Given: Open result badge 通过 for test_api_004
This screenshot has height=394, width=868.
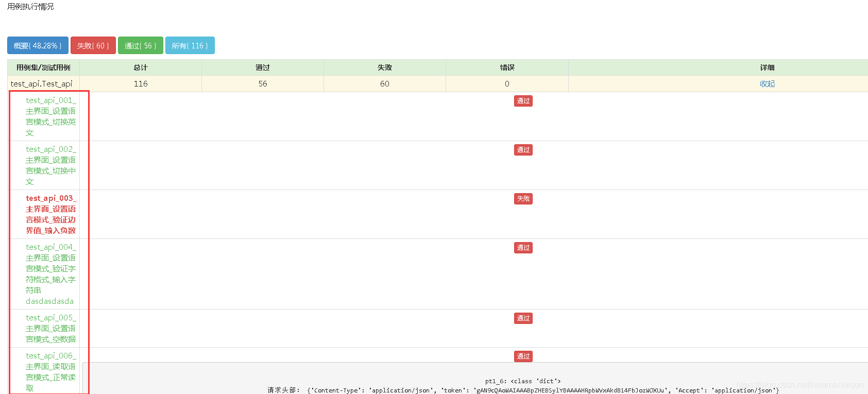Looking at the screenshot, I should (523, 248).
